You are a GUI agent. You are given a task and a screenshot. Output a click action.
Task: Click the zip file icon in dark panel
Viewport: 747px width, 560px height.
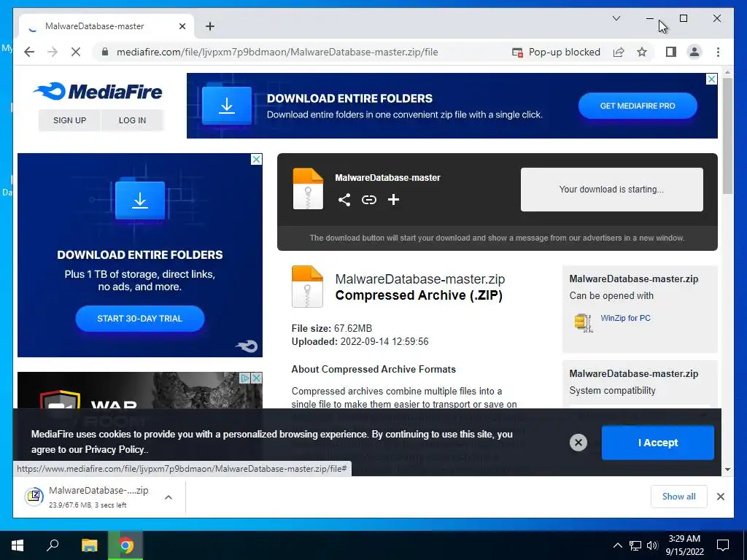coord(308,189)
